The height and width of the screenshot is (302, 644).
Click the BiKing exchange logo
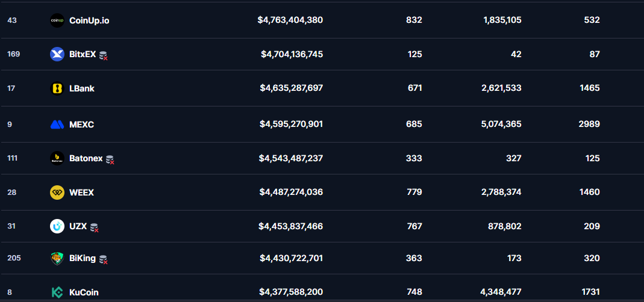pos(57,258)
